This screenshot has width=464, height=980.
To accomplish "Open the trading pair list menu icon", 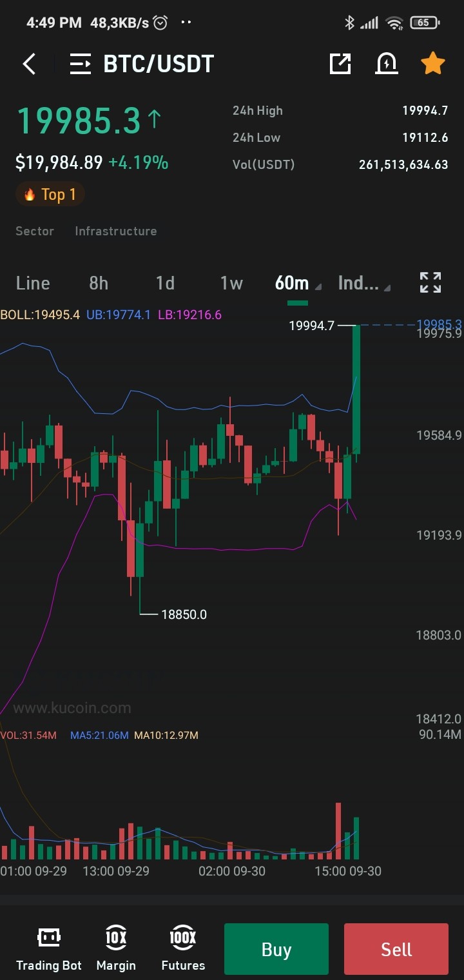I will 81,64.
